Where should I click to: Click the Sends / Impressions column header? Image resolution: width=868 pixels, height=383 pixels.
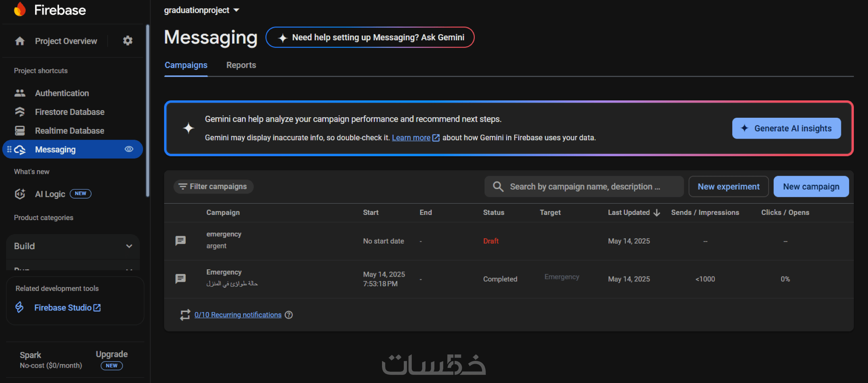(705, 212)
